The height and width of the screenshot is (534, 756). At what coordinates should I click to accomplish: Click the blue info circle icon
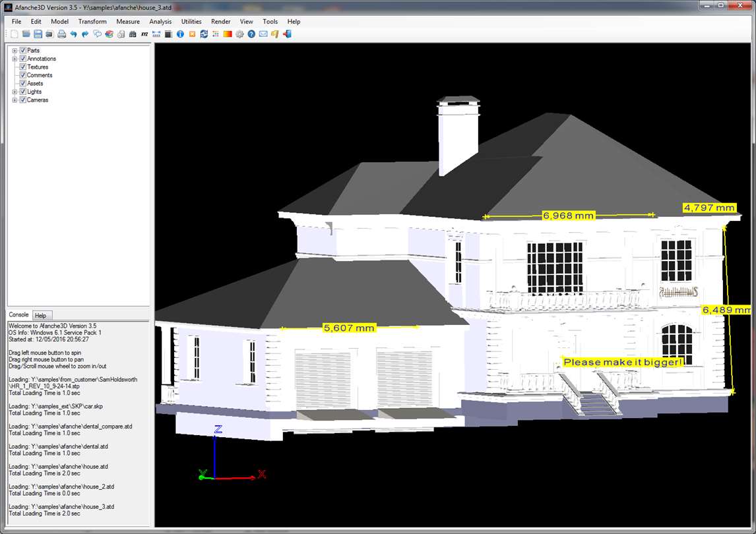pos(180,34)
